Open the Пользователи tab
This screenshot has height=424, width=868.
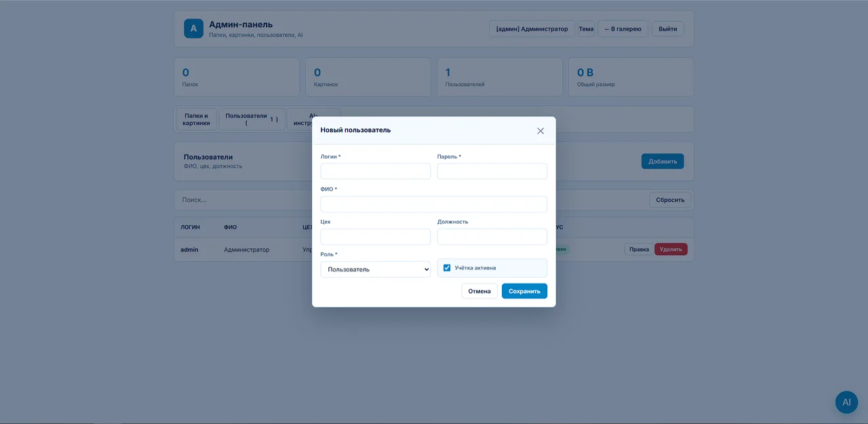252,119
